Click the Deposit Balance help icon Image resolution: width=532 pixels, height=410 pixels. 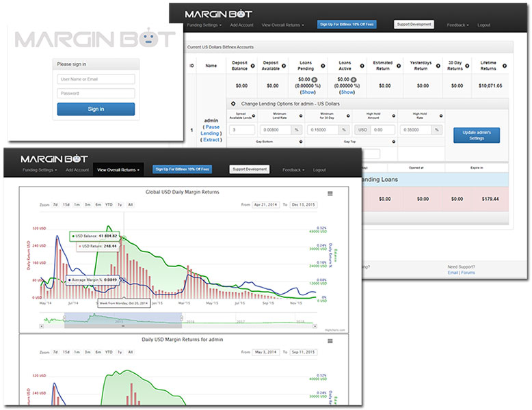coord(253,66)
